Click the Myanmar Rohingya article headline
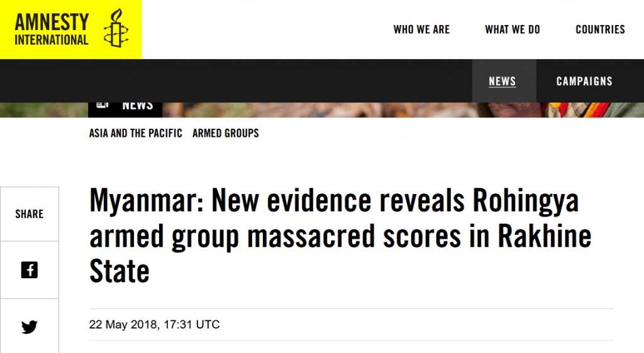 tap(340, 236)
